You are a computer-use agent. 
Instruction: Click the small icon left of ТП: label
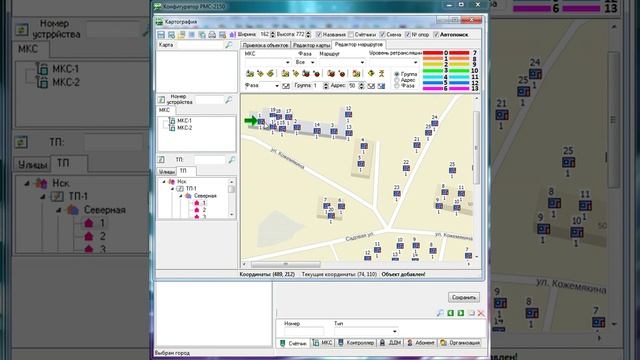pos(161,160)
